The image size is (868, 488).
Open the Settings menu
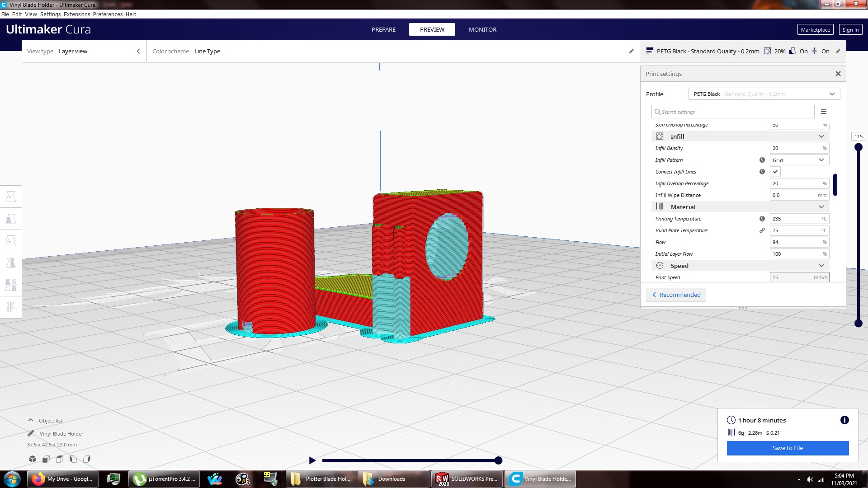pos(50,14)
